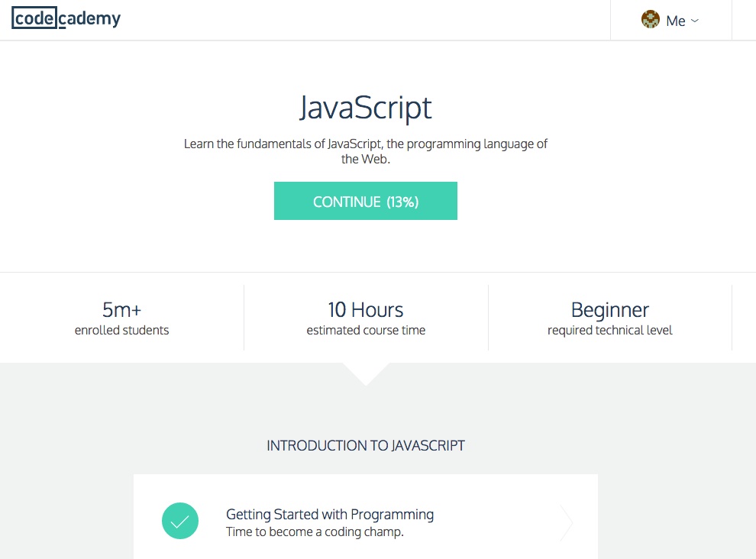Image resolution: width=756 pixels, height=559 pixels.
Task: Click the right chevron on the lesson card
Action: click(566, 523)
